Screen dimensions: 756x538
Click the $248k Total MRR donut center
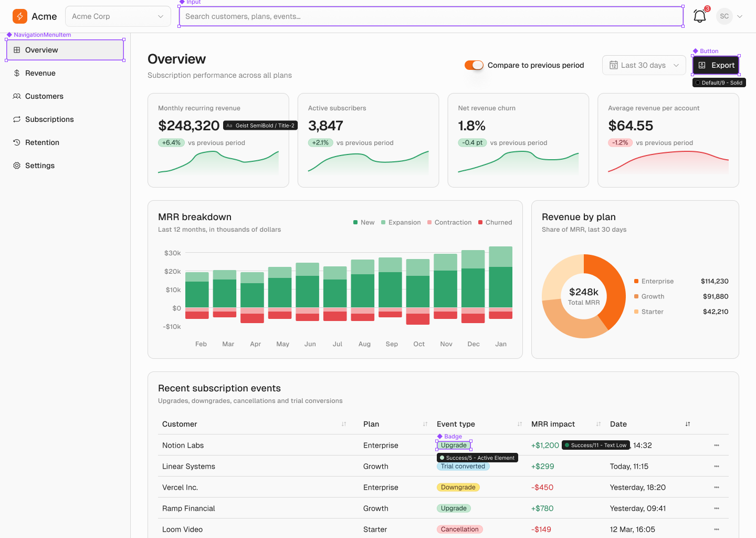tap(584, 296)
